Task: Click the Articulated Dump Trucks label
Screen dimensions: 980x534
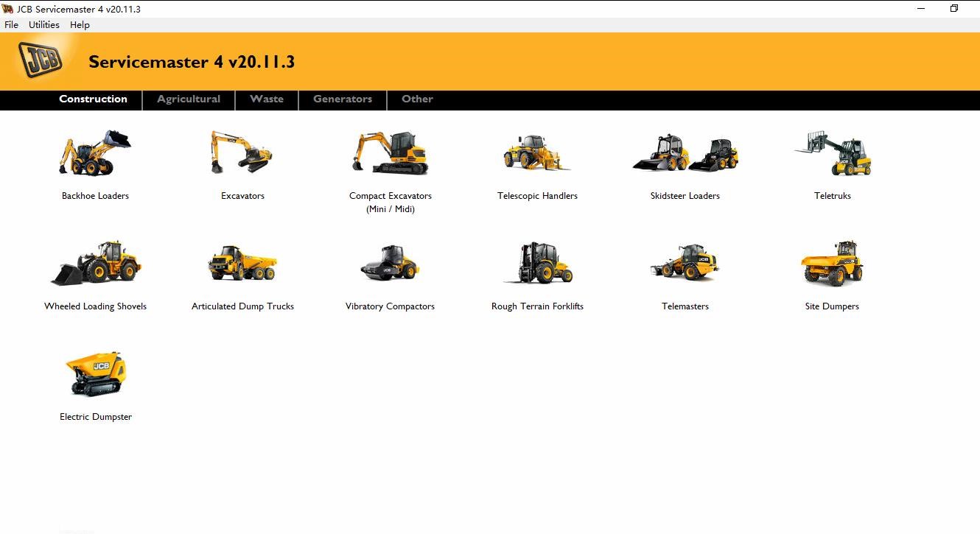Action: click(242, 306)
